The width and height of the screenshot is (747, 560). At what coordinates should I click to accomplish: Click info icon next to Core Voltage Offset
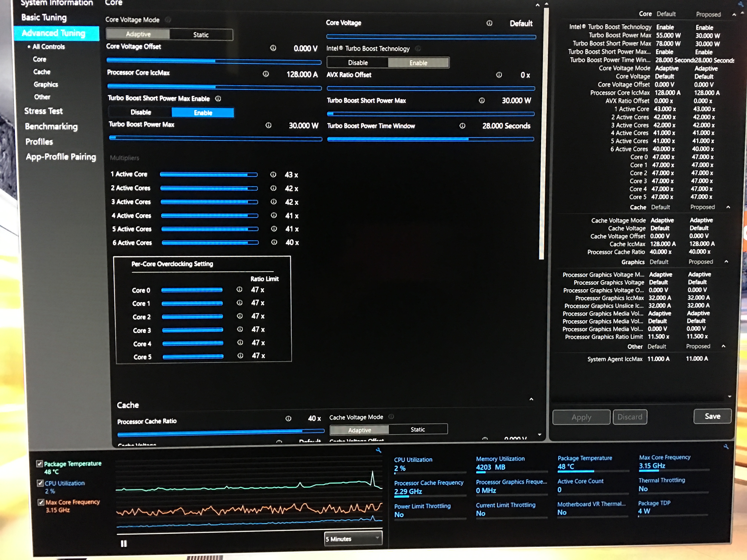click(x=273, y=48)
